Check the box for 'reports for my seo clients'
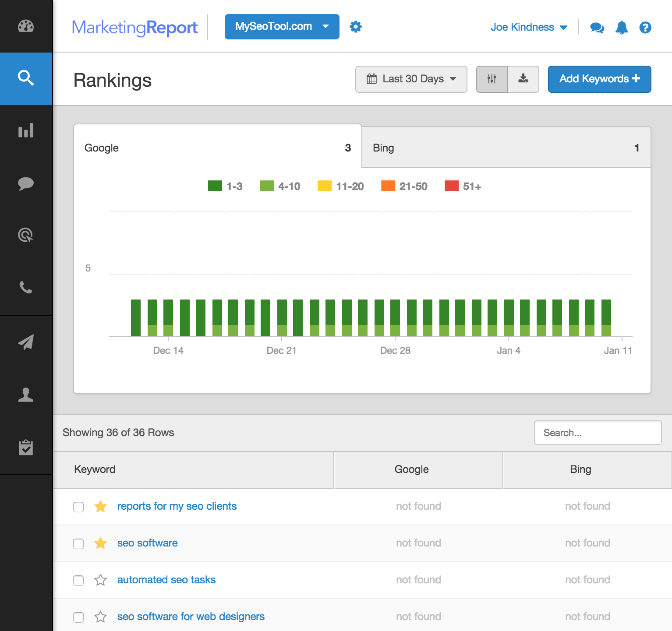672x631 pixels. coord(78,507)
